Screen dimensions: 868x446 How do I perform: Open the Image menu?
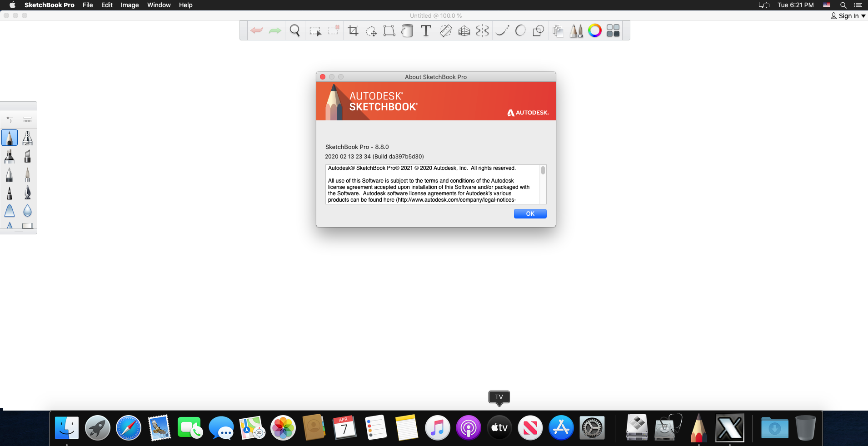coord(130,5)
